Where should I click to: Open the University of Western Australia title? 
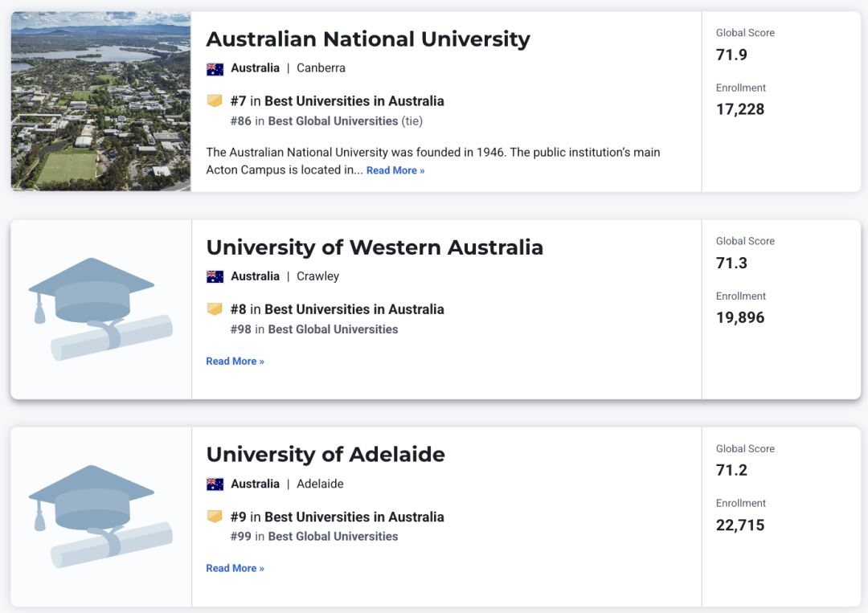pos(375,247)
